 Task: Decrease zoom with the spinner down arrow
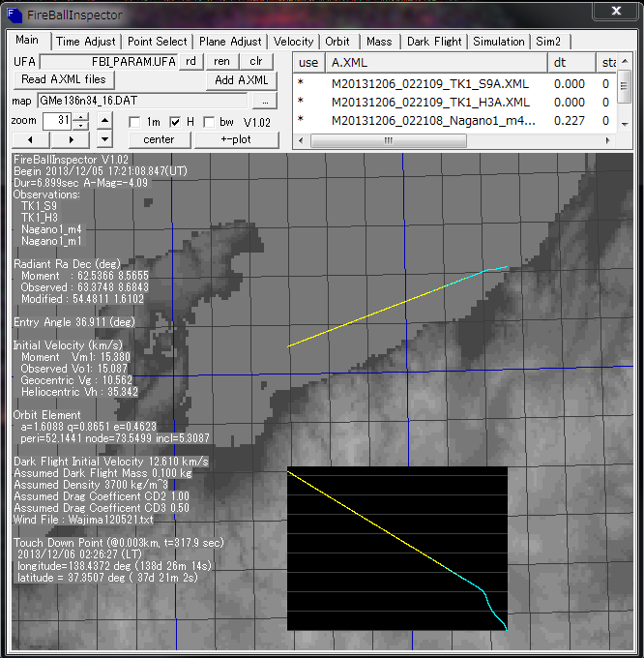coord(80,126)
